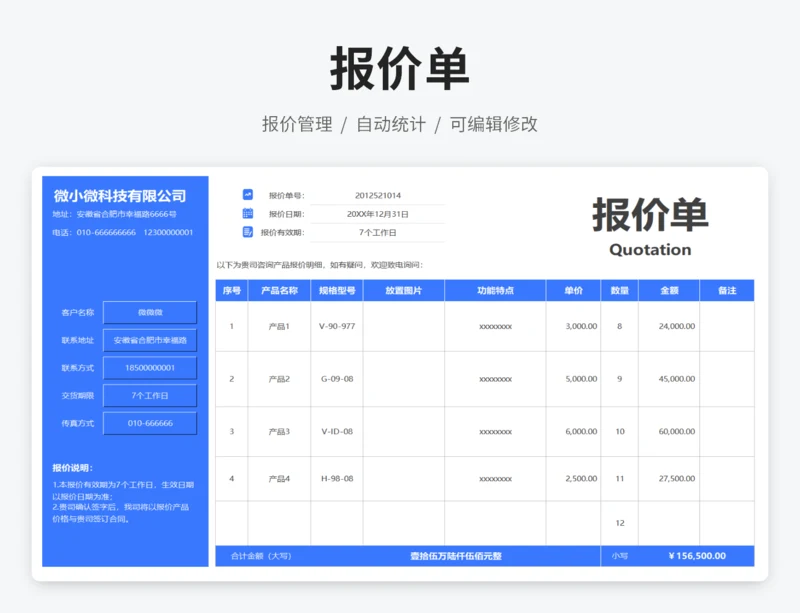Select the unit price 5,000.00
Viewport: 800px width, 613px height.
point(573,379)
